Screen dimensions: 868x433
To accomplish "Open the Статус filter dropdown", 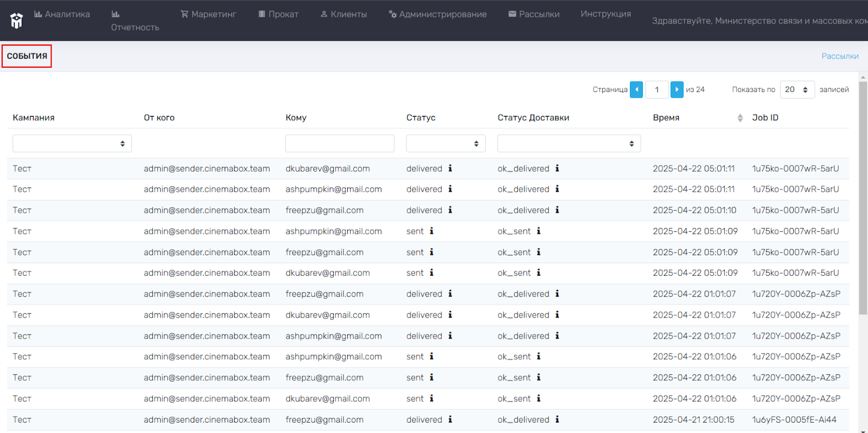I will (445, 144).
